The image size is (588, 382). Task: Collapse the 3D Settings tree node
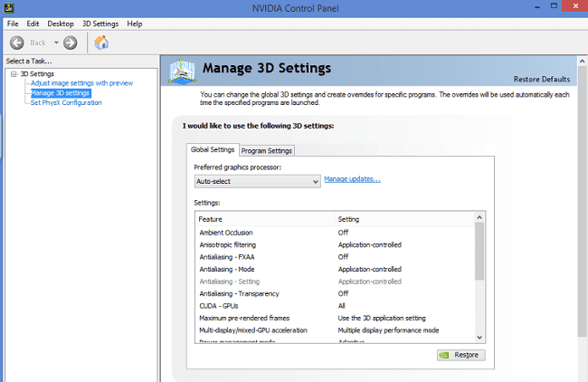14,74
